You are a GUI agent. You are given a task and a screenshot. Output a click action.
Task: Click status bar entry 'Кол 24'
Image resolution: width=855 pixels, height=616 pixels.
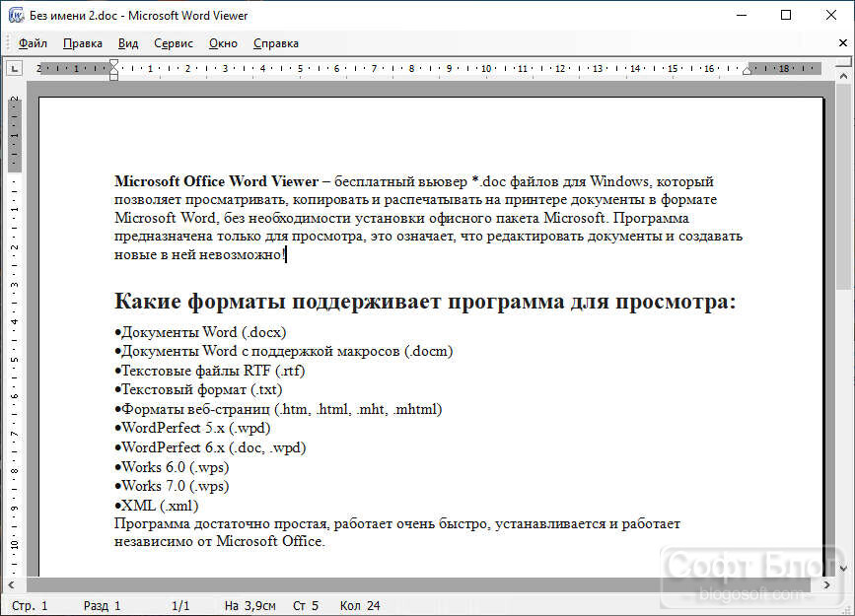[360, 605]
